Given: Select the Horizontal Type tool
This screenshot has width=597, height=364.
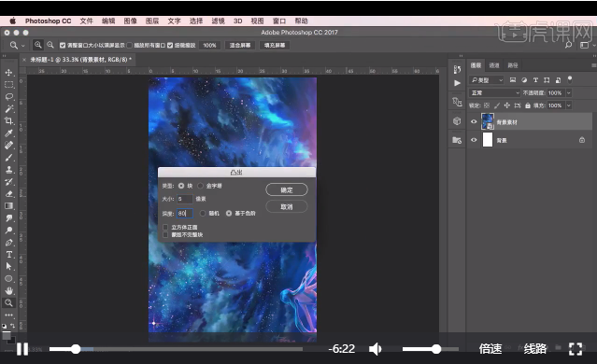Looking at the screenshot, I should 8,255.
